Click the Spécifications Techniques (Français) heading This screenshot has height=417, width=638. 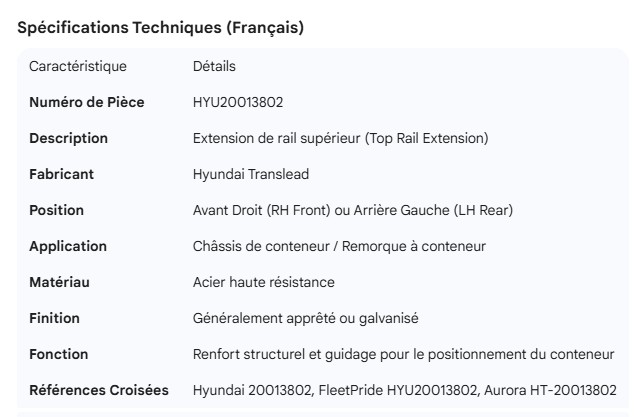[160, 28]
